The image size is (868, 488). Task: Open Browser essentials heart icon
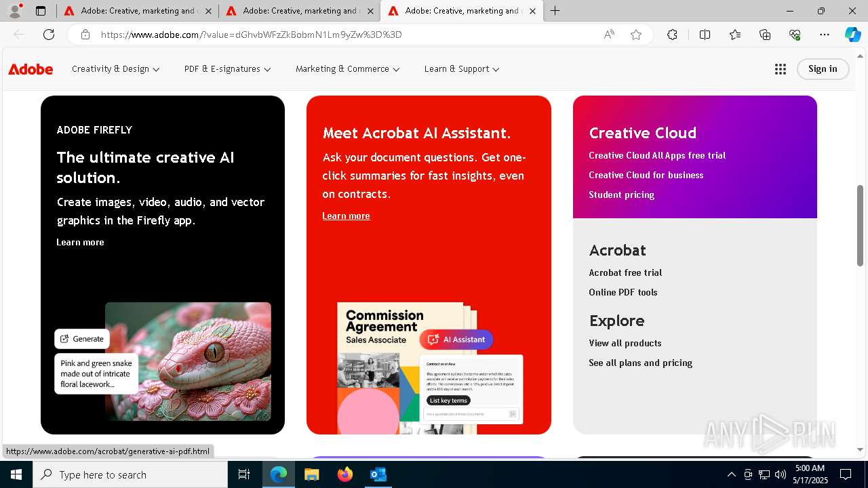click(x=795, y=35)
